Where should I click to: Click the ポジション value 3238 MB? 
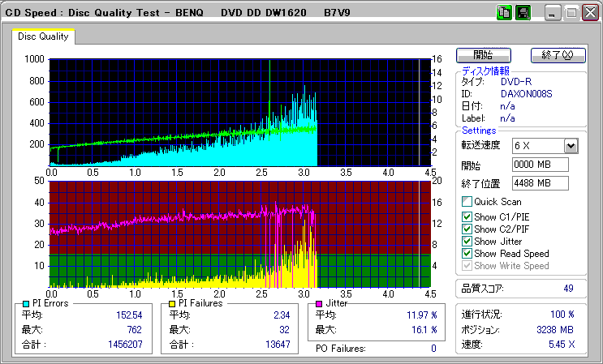click(555, 330)
